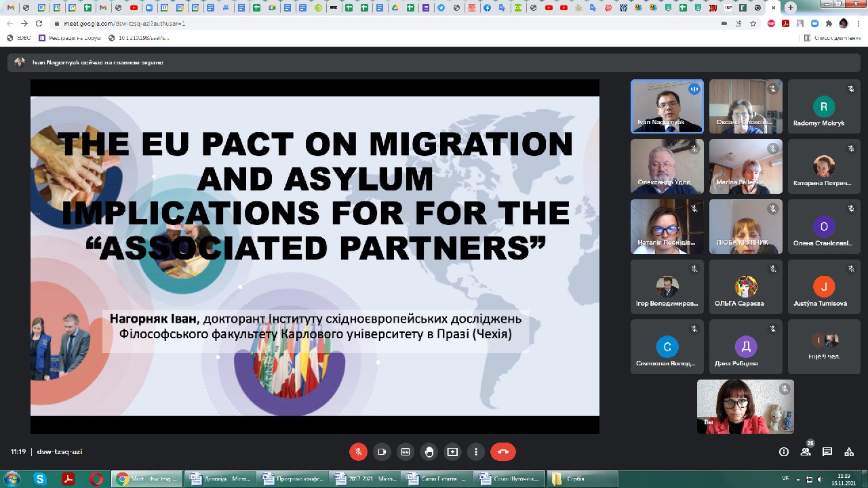The height and width of the screenshot is (488, 868).
Task: Turn on closed captions
Action: click(x=406, y=452)
